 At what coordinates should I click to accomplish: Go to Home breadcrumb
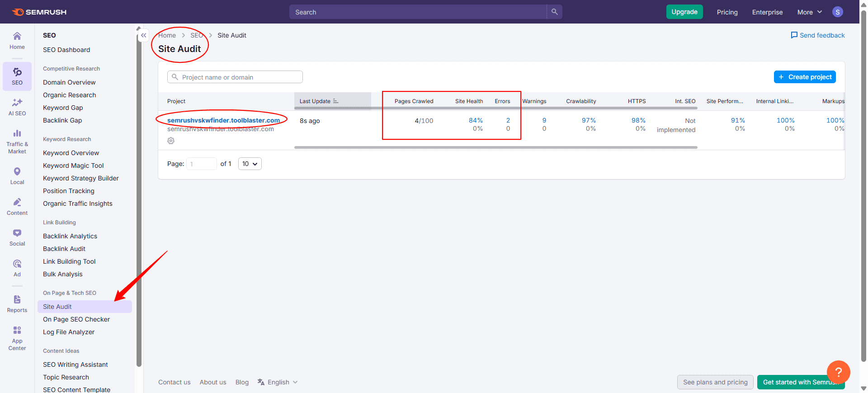[x=167, y=35]
